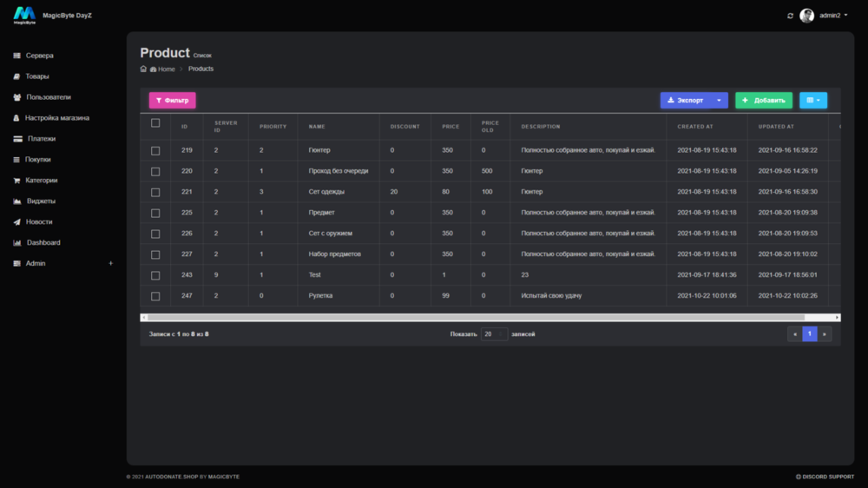This screenshot has width=868, height=488.
Task: Click the Сервера sidebar icon
Action: 16,56
